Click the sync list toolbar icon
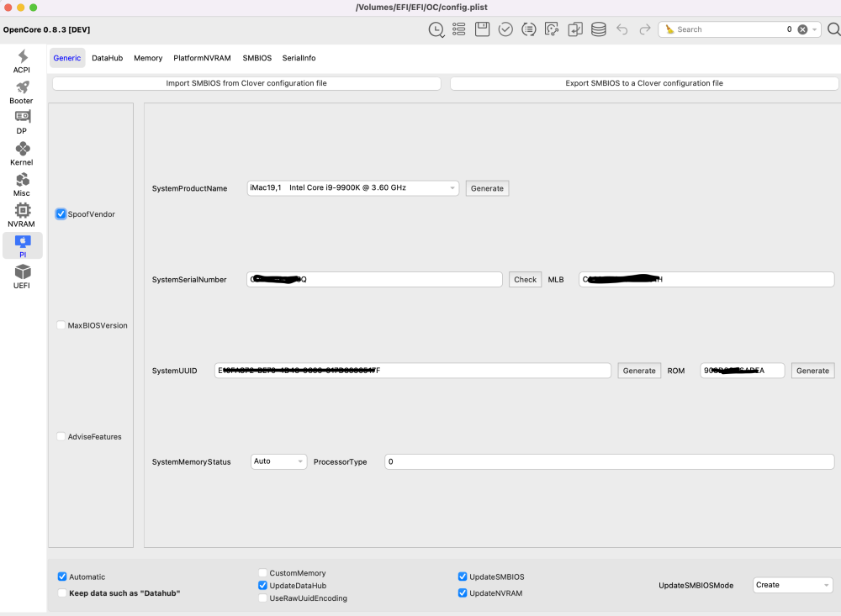841x616 pixels. pos(529,29)
